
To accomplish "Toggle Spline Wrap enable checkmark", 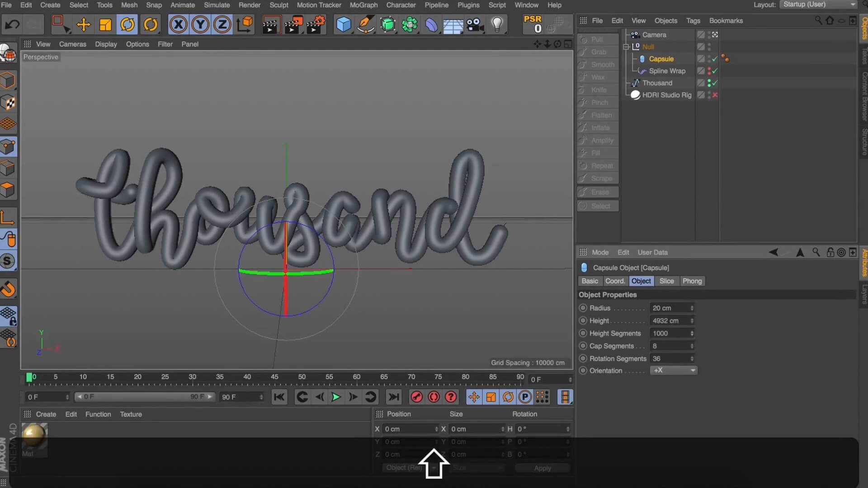I will coord(715,71).
